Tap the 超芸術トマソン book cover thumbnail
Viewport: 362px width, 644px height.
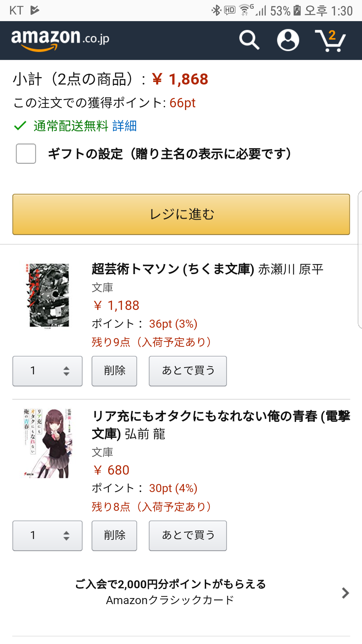[49, 295]
